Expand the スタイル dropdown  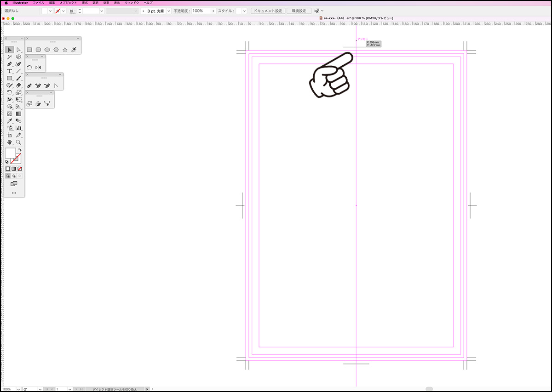point(245,11)
